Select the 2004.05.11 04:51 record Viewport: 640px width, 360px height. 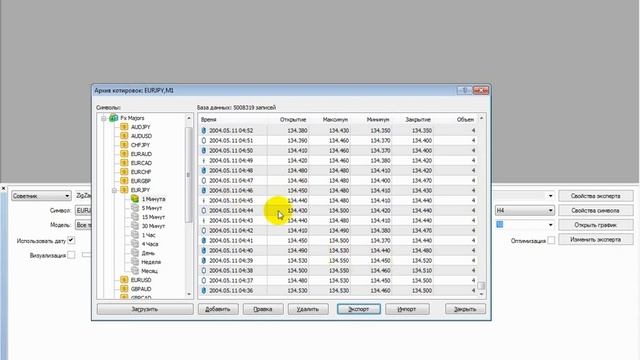338,140
